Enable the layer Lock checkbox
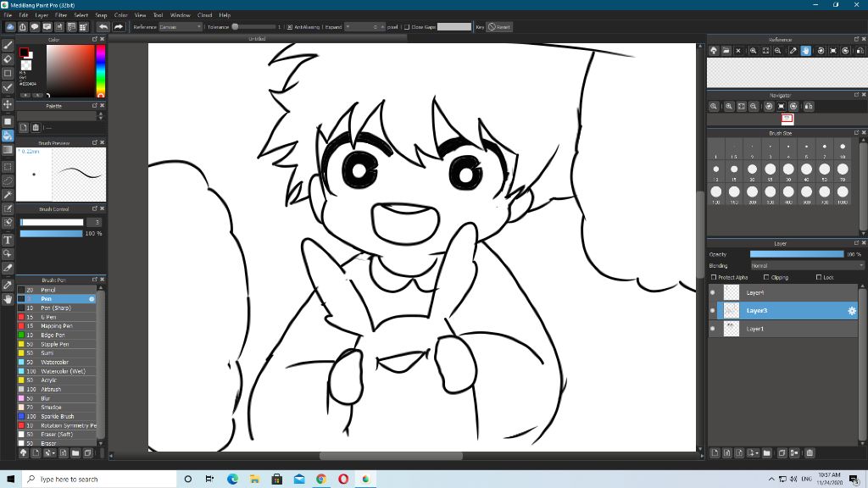 coord(819,277)
